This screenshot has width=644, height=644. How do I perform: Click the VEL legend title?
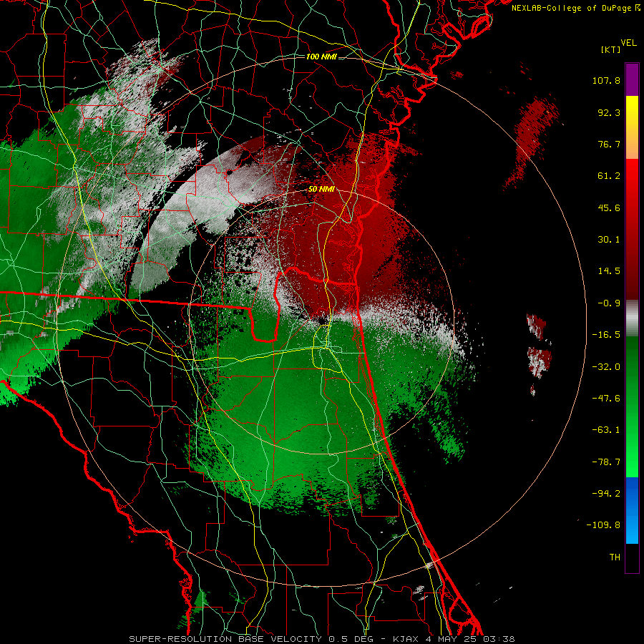(x=628, y=43)
